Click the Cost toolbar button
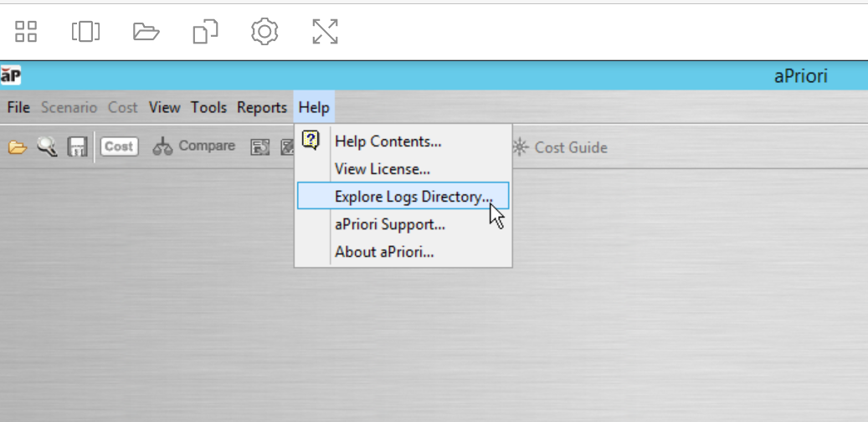This screenshot has height=422, width=868. (x=119, y=147)
